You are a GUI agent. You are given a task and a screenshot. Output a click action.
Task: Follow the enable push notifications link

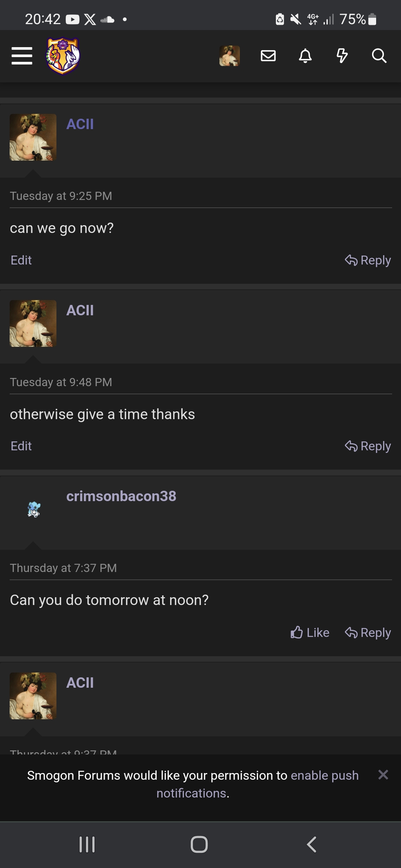tap(257, 784)
